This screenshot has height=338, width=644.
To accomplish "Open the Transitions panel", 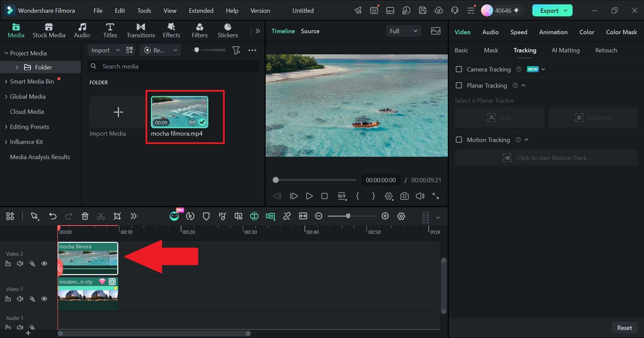I will 141,31.
